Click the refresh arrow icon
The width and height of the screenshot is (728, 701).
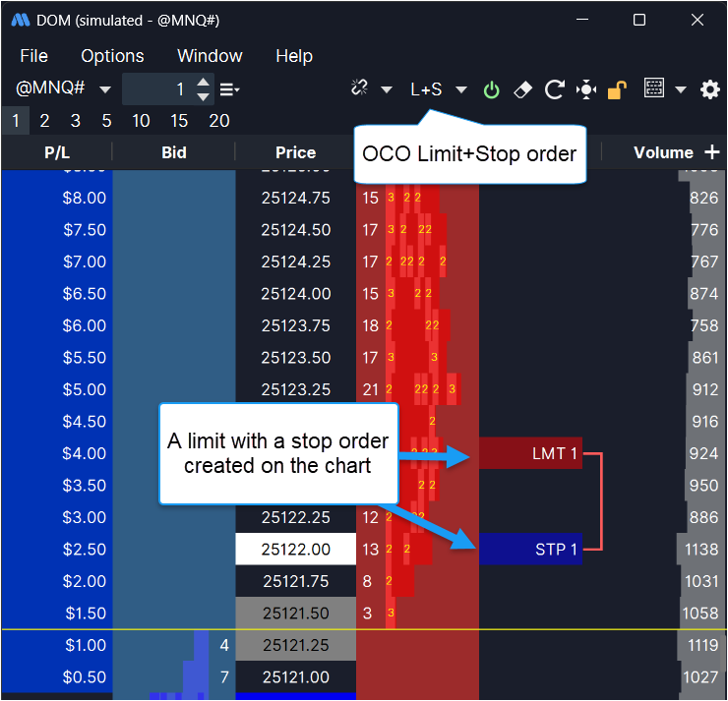(554, 89)
